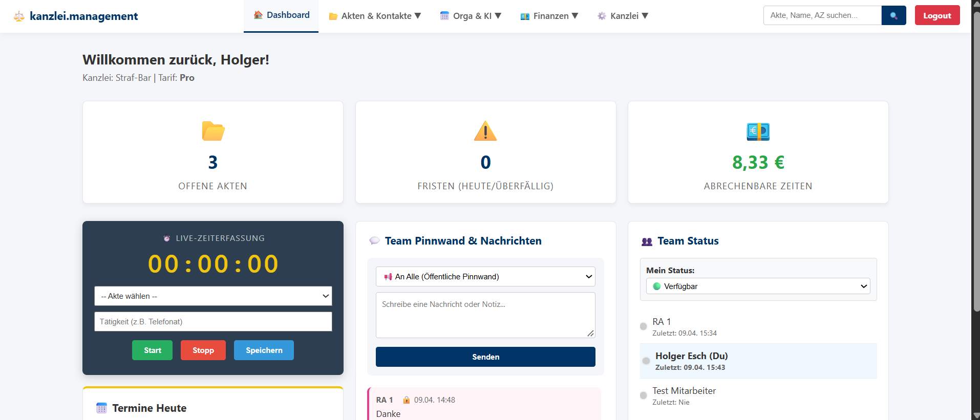
Task: Click the scales logo icon beside kanzlei.management
Action: (19, 16)
